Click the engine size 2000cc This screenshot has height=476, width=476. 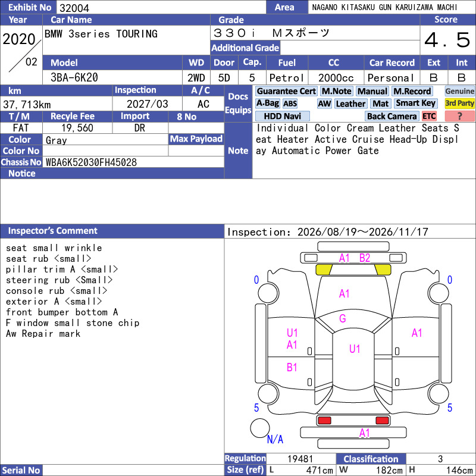(336, 78)
